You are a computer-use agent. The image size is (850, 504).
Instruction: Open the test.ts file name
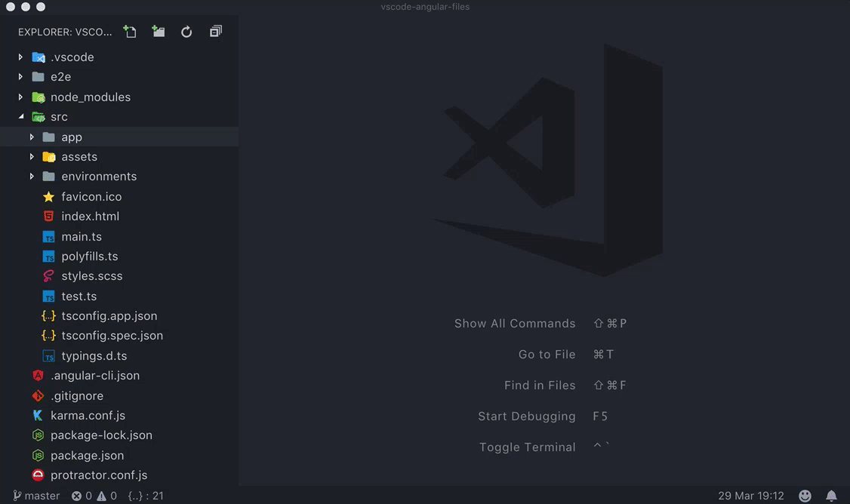(x=79, y=297)
